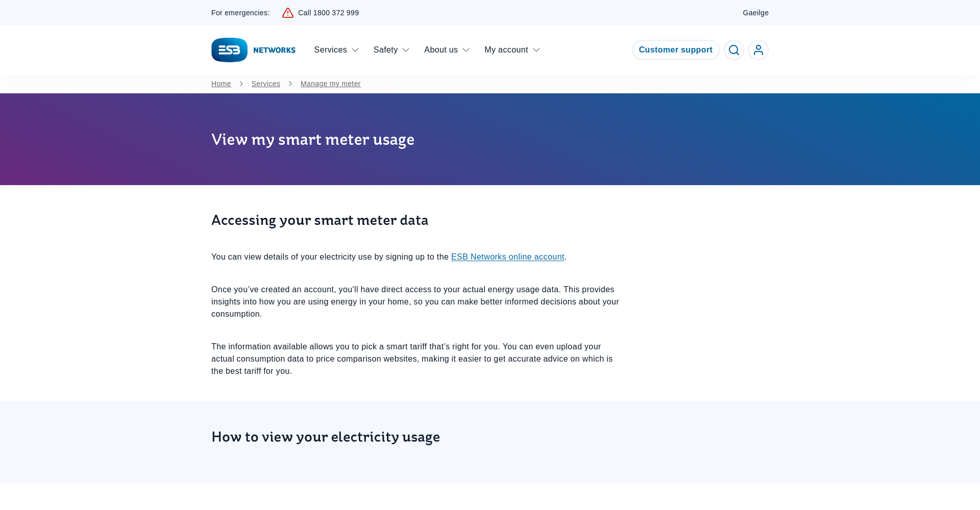Screen dimensions: 980x510
Task: Click the breadcrumb arrow after Services
Action: tap(290, 84)
